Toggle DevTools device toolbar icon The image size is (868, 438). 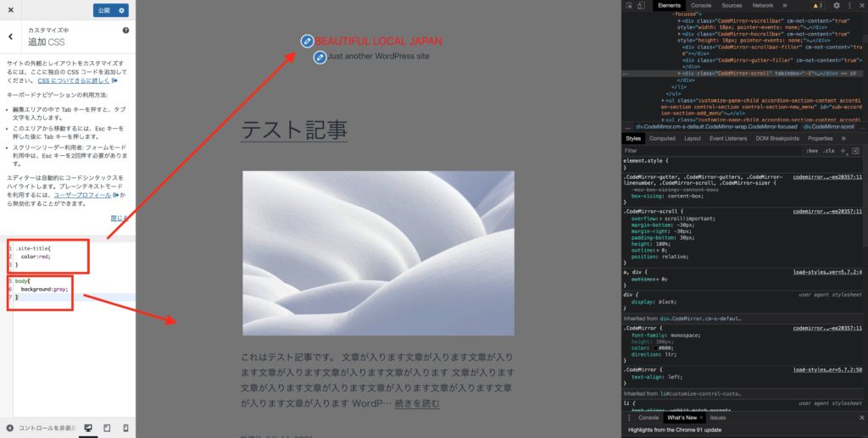(641, 6)
